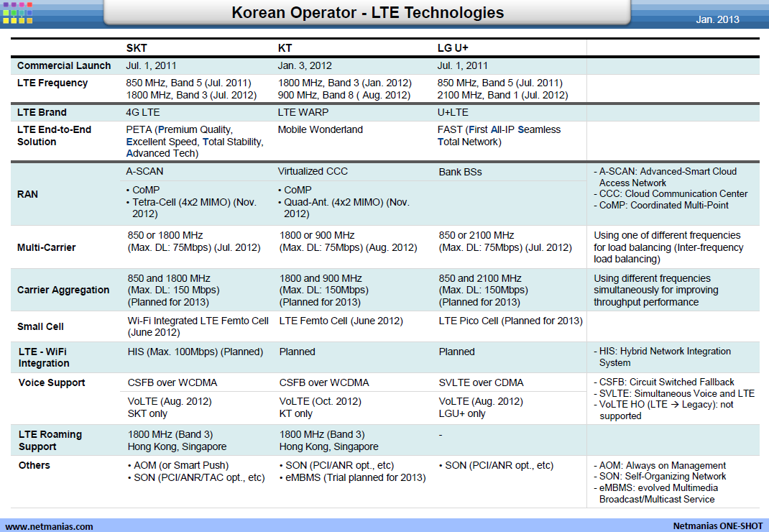Image resolution: width=769 pixels, height=532 pixels.
Task: Select the KT column header
Action: [x=285, y=48]
